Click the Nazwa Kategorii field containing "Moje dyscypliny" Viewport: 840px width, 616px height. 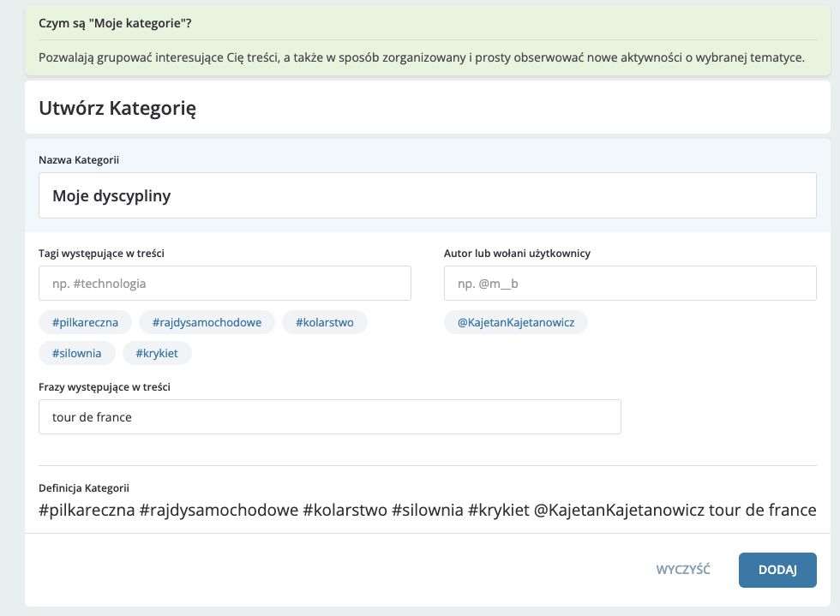(x=427, y=196)
